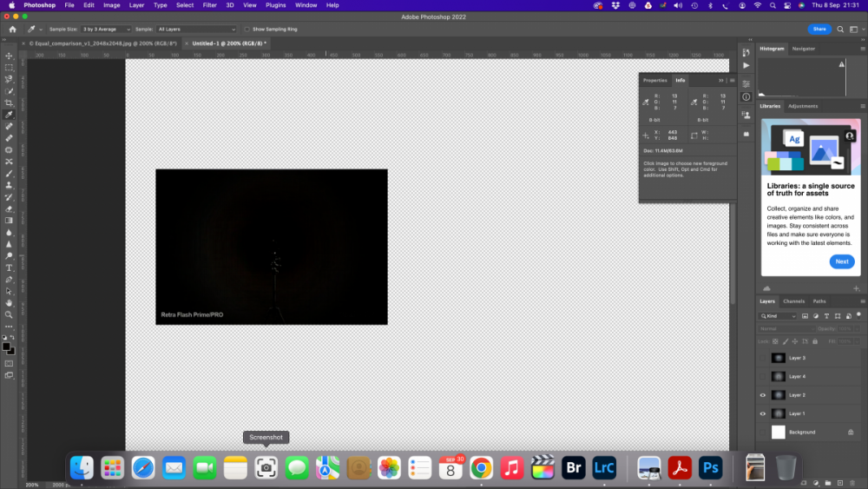
Task: Open Bridge from the Dock
Action: tap(574, 468)
